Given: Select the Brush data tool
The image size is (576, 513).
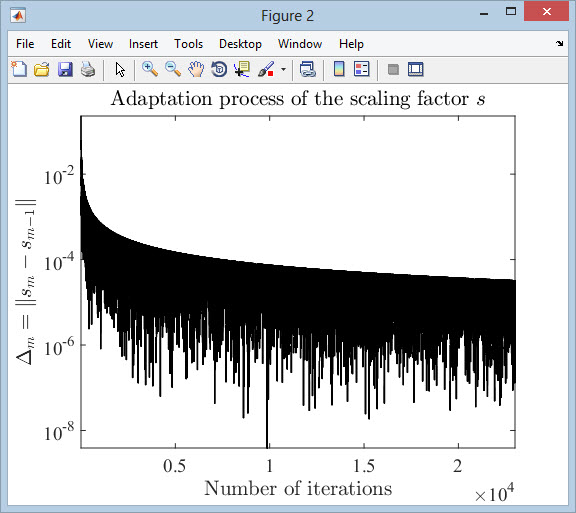Looking at the screenshot, I should 266,69.
